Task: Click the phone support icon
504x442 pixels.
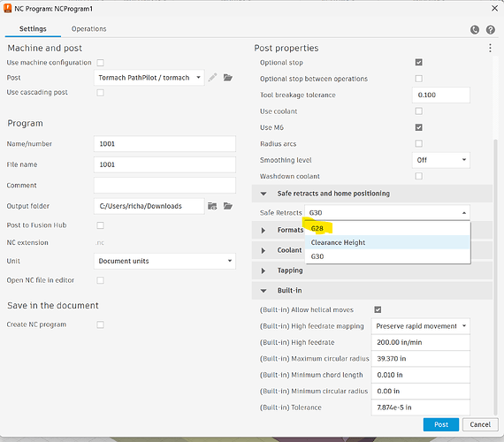Action: coord(475,30)
